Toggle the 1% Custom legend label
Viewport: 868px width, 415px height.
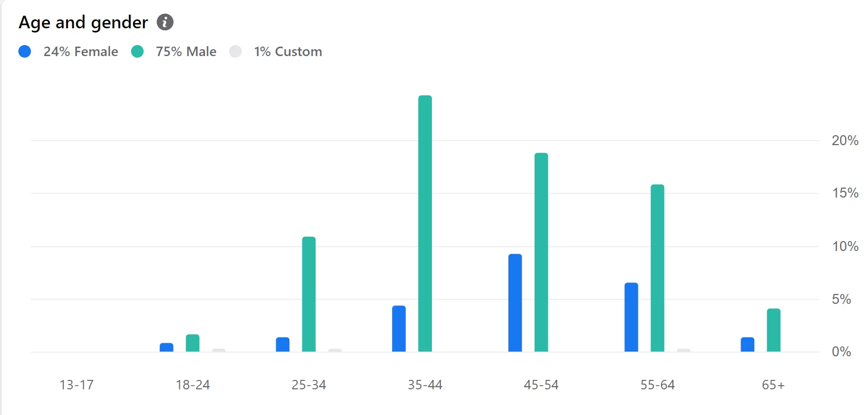(x=288, y=51)
